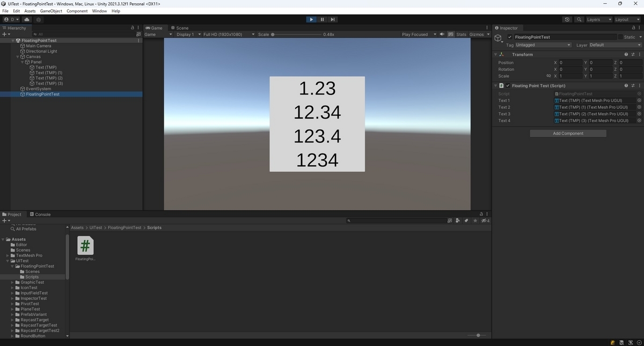Open Floating Point Test script help icon
Image resolution: width=644 pixels, height=346 pixels.
(626, 86)
